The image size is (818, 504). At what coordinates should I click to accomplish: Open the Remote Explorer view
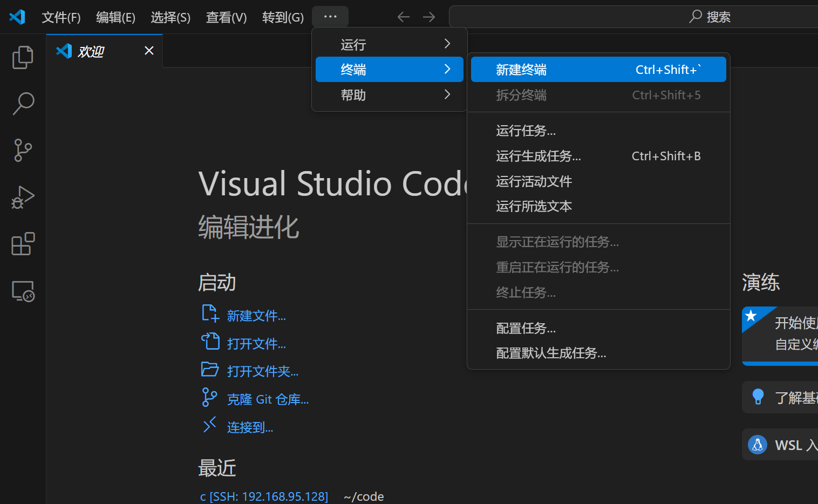(x=23, y=291)
